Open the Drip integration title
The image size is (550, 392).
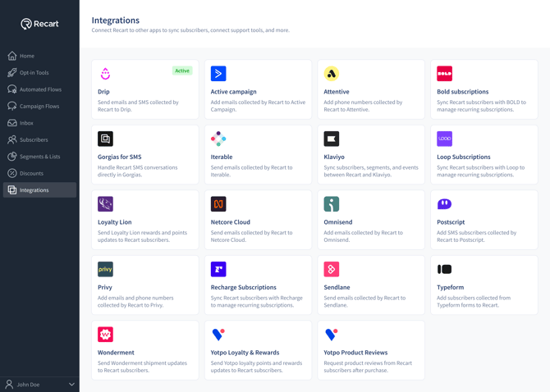coord(103,92)
